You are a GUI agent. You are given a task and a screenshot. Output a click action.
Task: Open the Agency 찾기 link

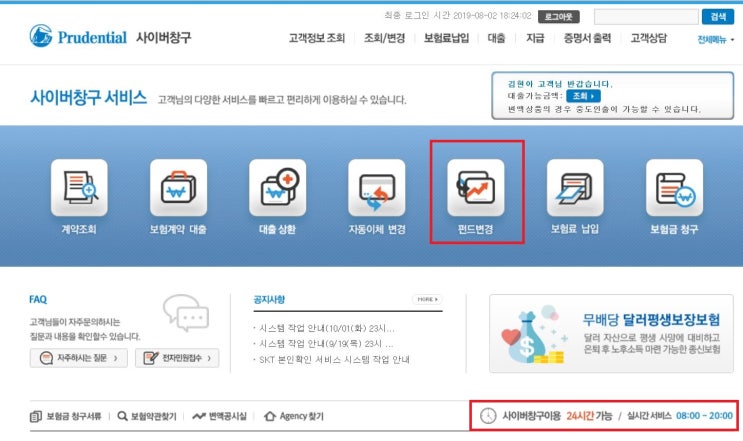tap(294, 416)
